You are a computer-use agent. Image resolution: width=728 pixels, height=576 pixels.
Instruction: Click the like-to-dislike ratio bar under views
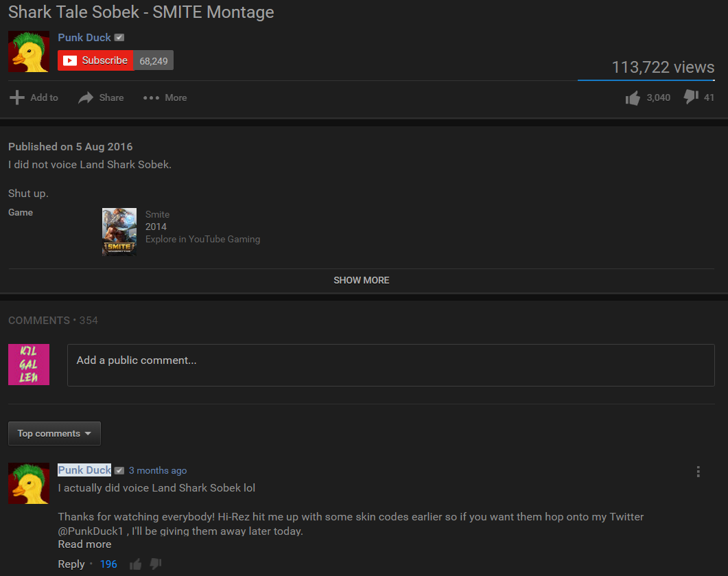[646, 80]
